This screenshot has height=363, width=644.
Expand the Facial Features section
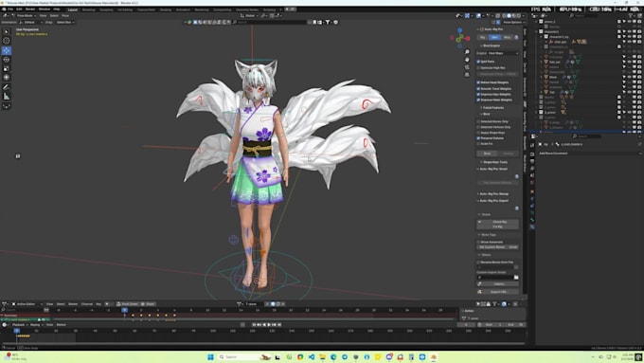tap(492, 108)
